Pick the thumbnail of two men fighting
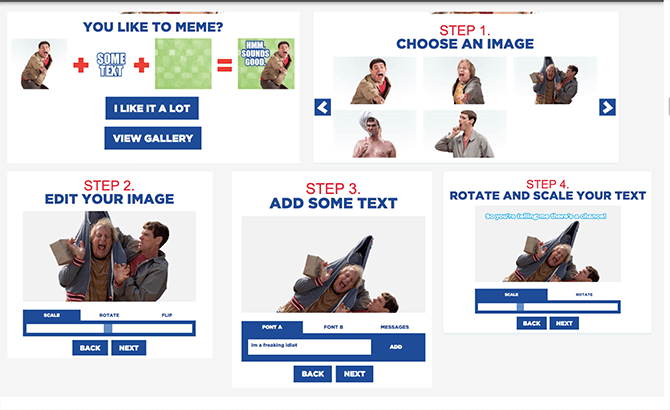This screenshot has height=410, width=670. pyautogui.click(x=555, y=80)
